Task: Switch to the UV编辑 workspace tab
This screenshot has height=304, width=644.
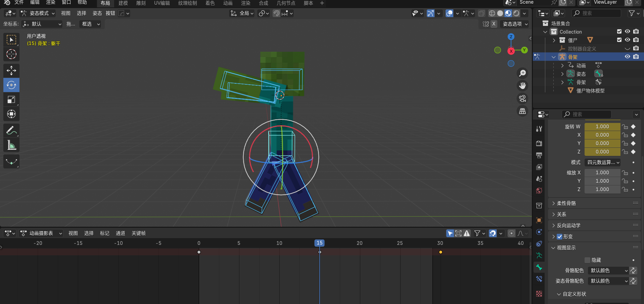Action: point(162,3)
